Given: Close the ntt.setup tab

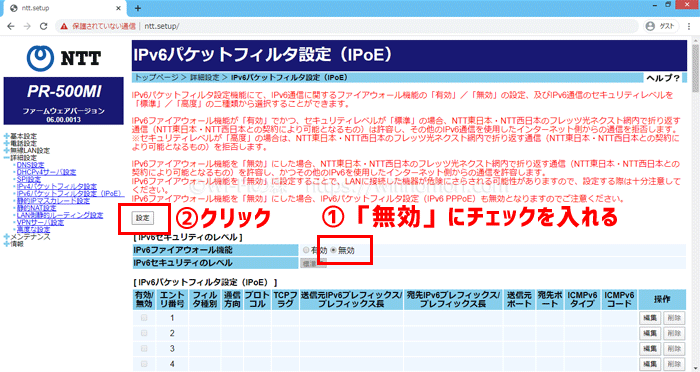Looking at the screenshot, I should pyautogui.click(x=118, y=8).
